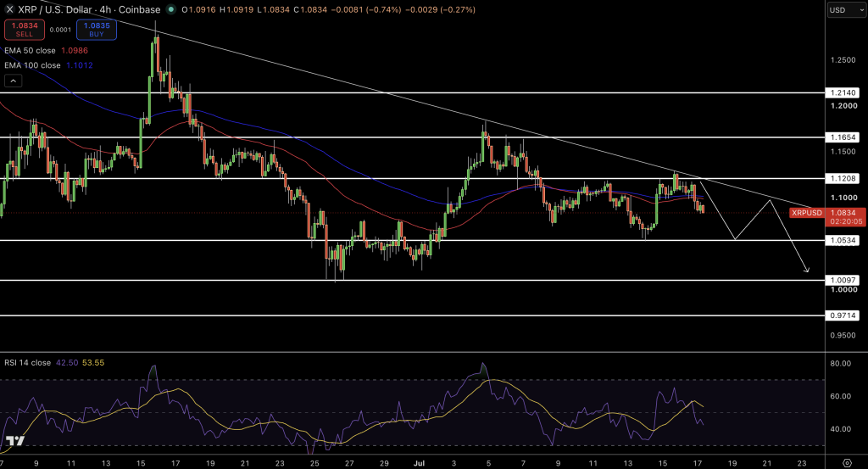Click the 1.1654 horizontal line price label
The image size is (868, 469).
point(843,137)
